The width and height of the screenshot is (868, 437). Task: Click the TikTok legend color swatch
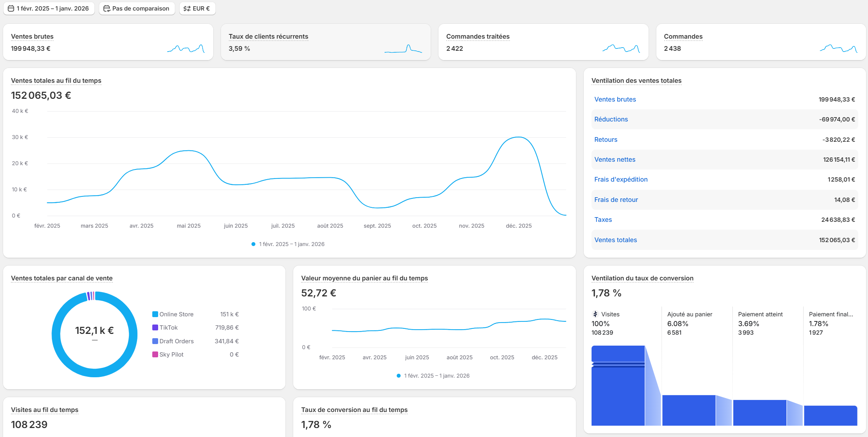[x=155, y=328]
